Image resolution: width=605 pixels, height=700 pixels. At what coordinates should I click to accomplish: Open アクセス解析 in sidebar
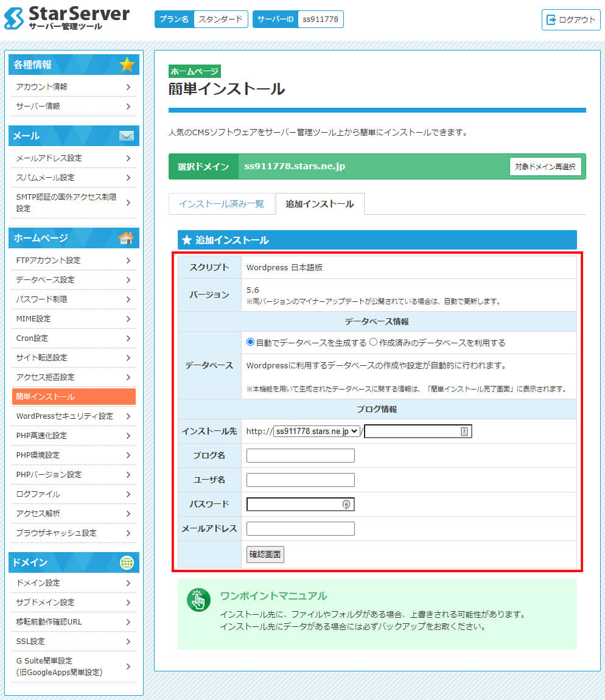point(74,513)
